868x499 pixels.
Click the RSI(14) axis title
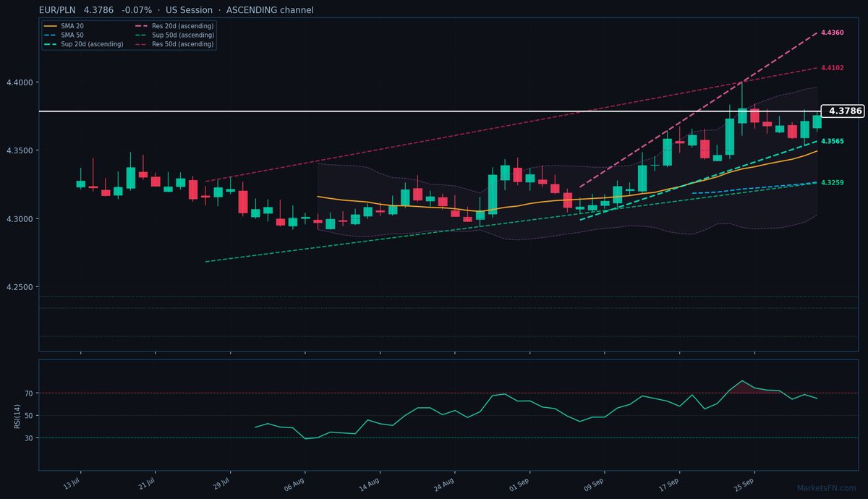point(17,415)
